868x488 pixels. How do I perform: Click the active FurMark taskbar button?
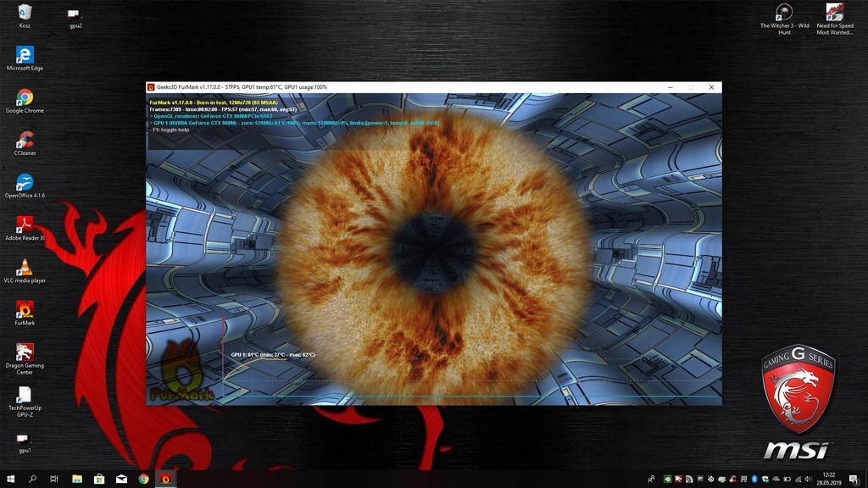(x=165, y=480)
